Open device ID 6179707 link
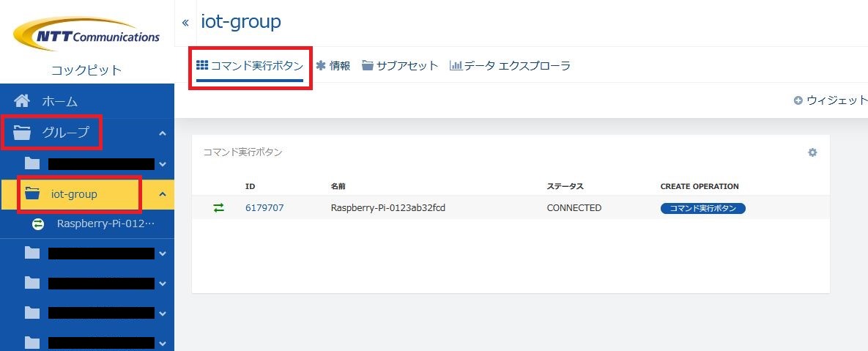 coord(264,208)
